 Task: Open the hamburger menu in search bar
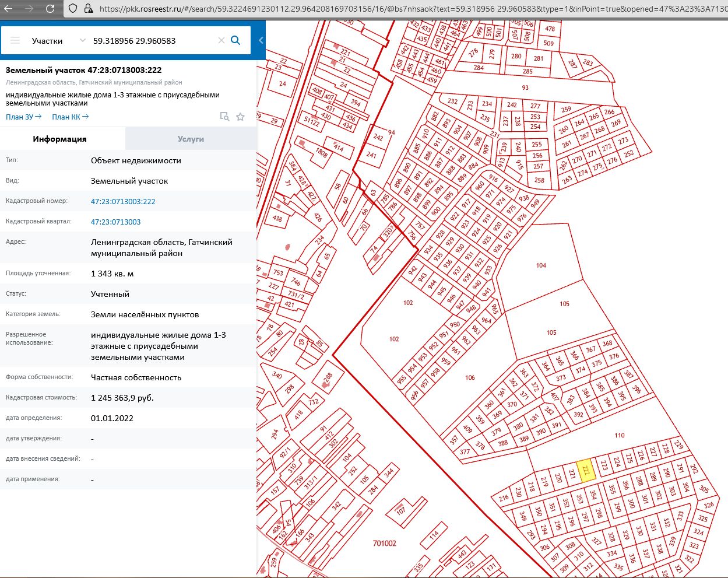(x=16, y=41)
